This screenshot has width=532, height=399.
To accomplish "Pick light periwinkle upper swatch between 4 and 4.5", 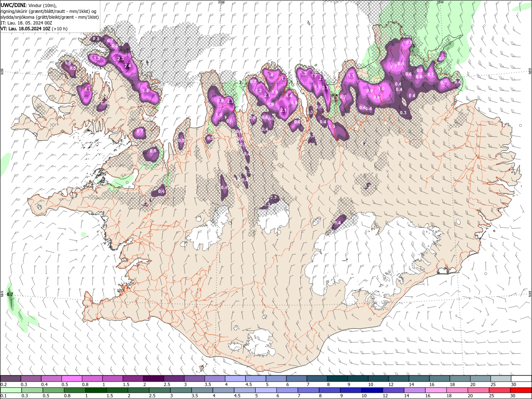I will [x=235, y=379].
